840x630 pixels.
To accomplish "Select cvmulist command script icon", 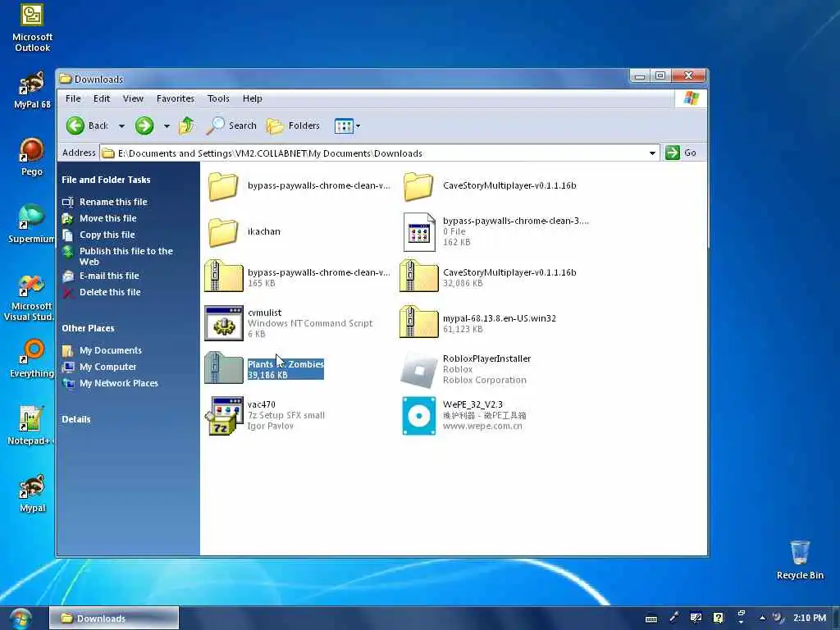I will (x=224, y=323).
